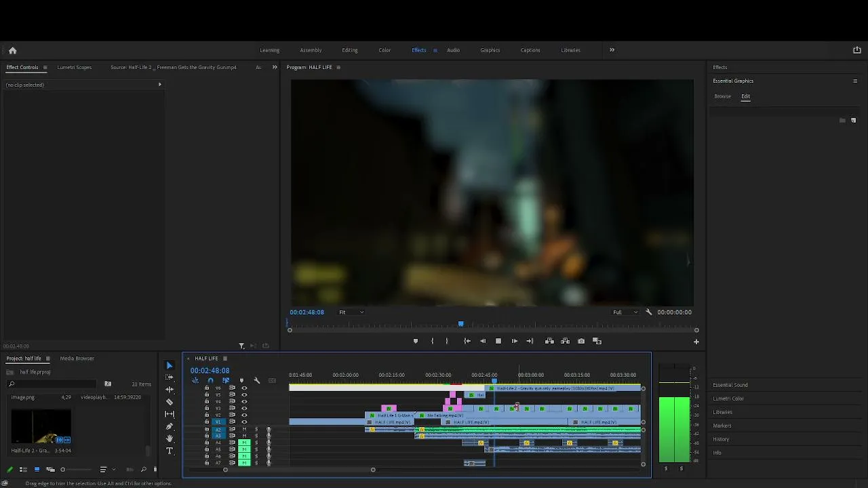The image size is (868, 488).
Task: Solo audio track A3
Action: 256,436
